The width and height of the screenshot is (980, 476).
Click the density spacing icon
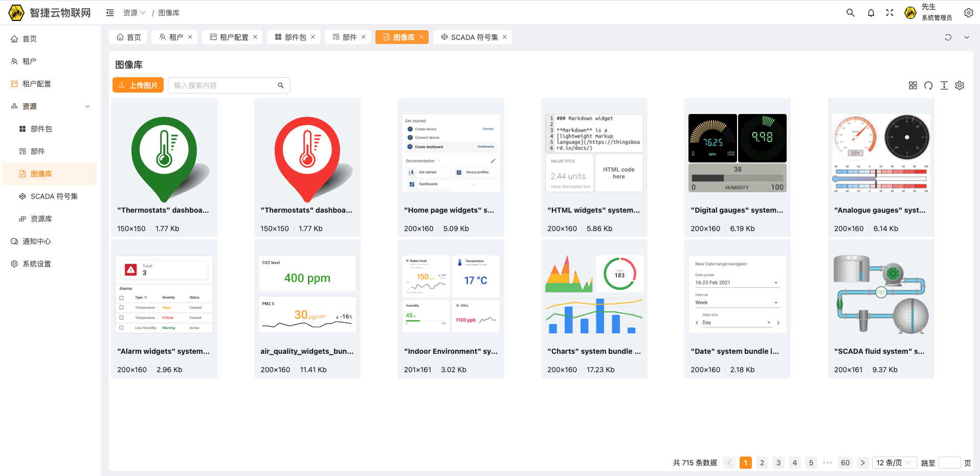[x=944, y=85]
